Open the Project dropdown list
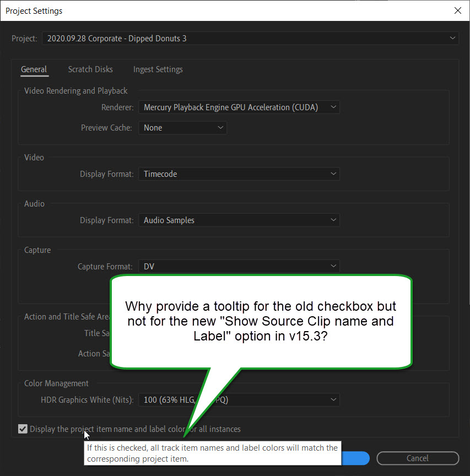 tap(250, 39)
